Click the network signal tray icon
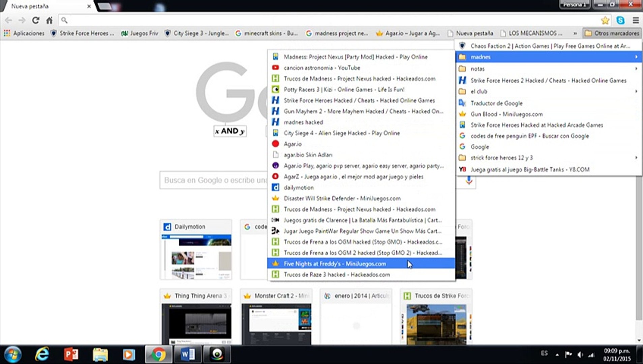Image resolution: width=643 pixels, height=364 pixels. [x=591, y=355]
